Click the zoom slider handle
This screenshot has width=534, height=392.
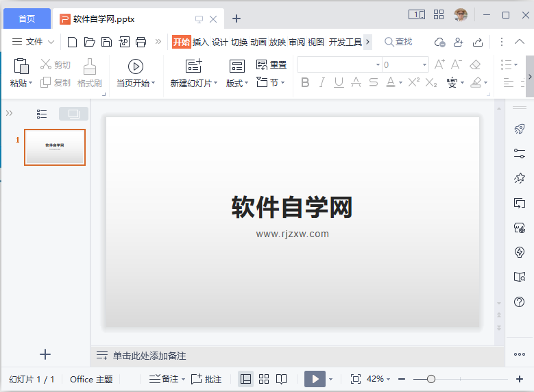(x=430, y=379)
